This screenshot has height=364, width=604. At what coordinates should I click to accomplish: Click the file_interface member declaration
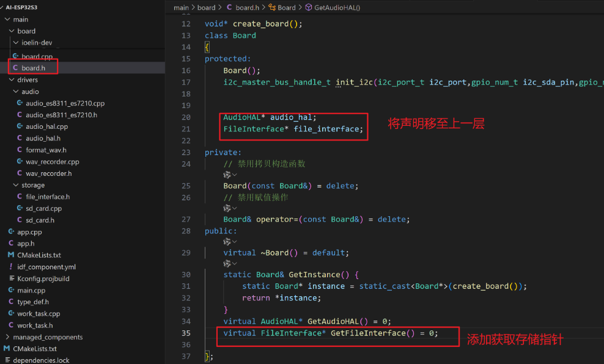tap(293, 129)
